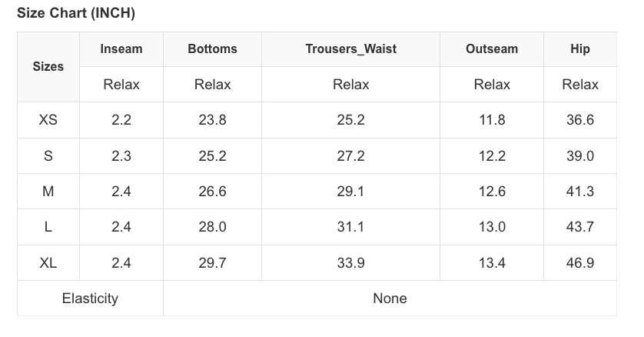Click the Elasticity row label

(x=90, y=299)
